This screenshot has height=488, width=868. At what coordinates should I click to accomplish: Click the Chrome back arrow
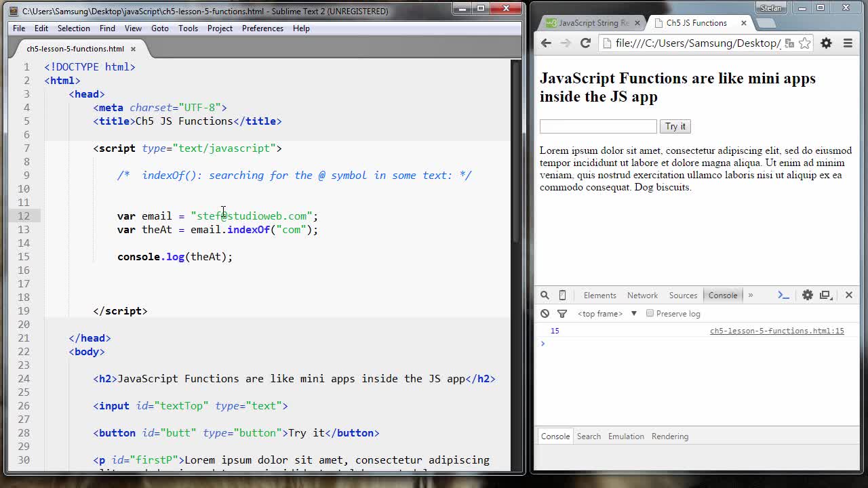pyautogui.click(x=546, y=43)
